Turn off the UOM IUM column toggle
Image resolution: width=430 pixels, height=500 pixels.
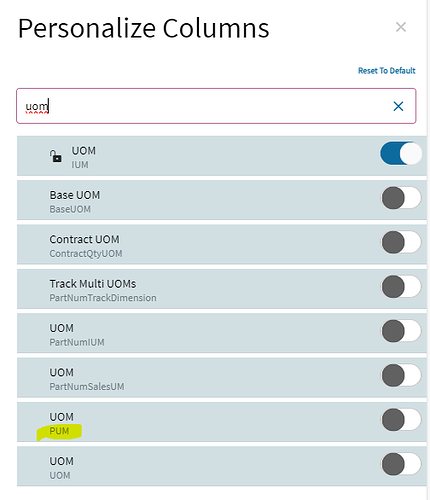click(401, 153)
